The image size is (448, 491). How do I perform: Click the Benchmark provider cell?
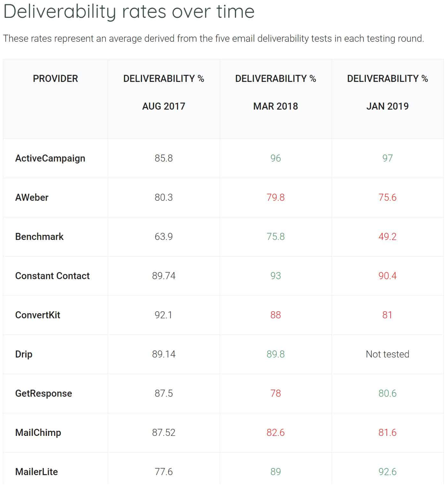click(39, 237)
